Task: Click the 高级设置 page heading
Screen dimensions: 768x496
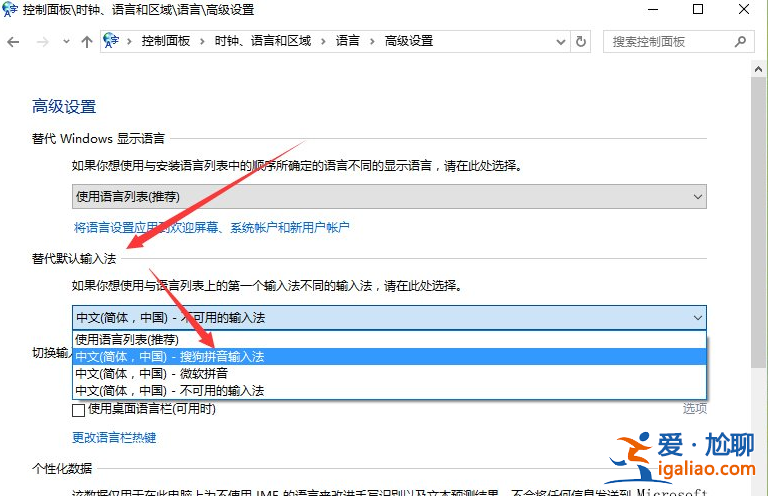Action: (64, 106)
